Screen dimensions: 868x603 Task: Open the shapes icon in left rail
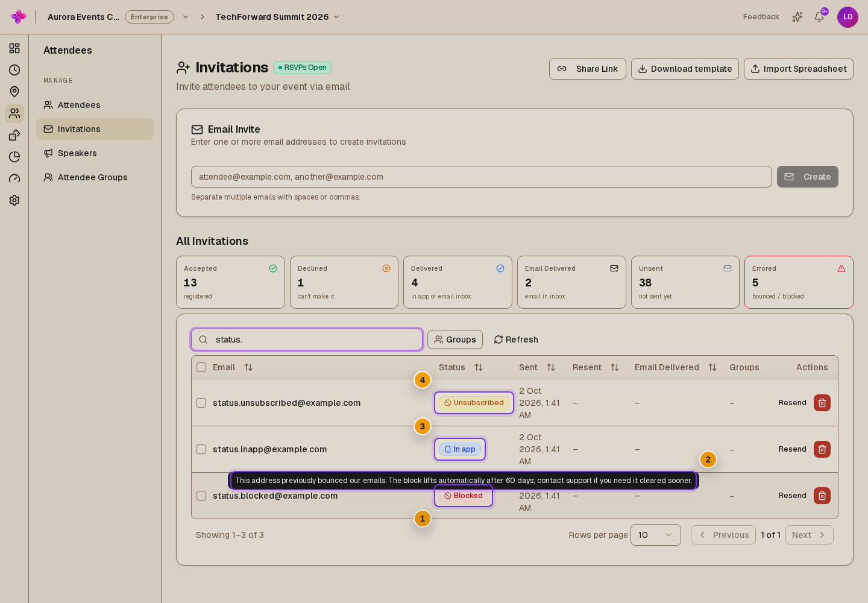(14, 135)
